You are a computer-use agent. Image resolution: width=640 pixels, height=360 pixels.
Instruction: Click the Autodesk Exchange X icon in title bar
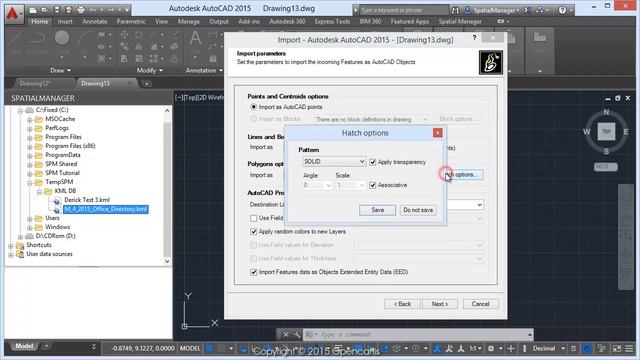click(x=527, y=10)
